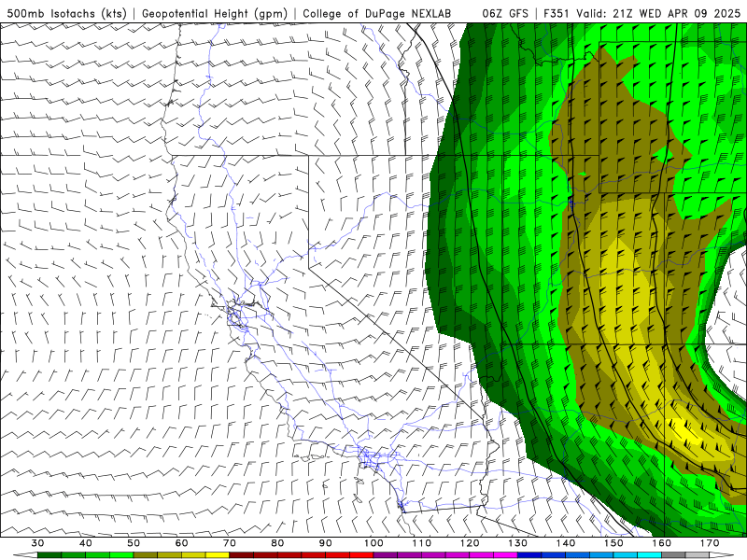Screen dimensions: 747x560
Task: Click the dark gray swatch starting at 160
Action: [x=673, y=555]
